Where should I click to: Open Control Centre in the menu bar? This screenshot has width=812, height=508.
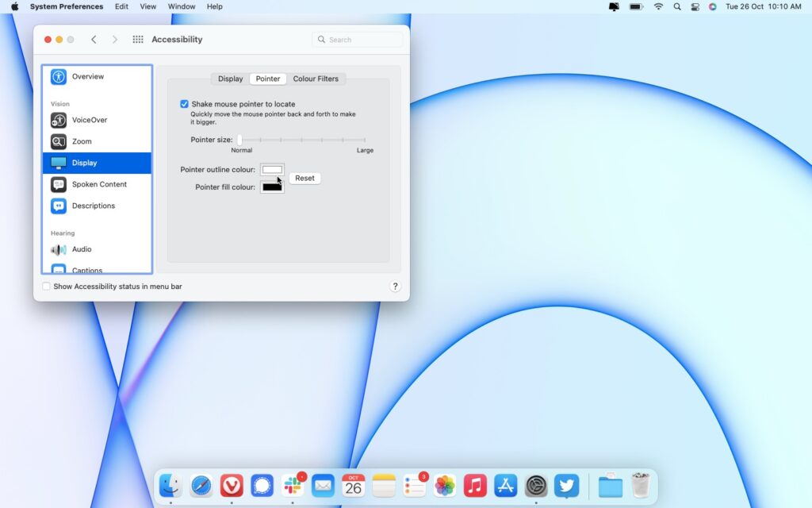pos(695,6)
